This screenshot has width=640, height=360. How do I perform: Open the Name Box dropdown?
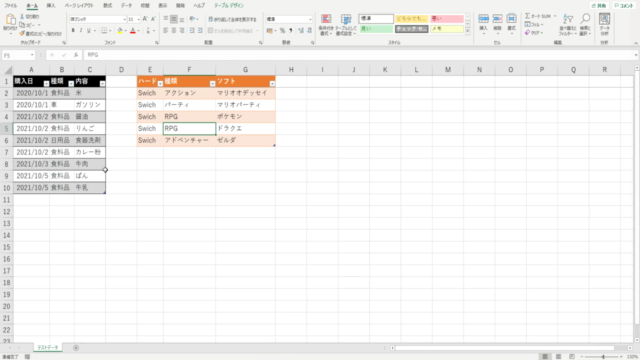coord(32,55)
